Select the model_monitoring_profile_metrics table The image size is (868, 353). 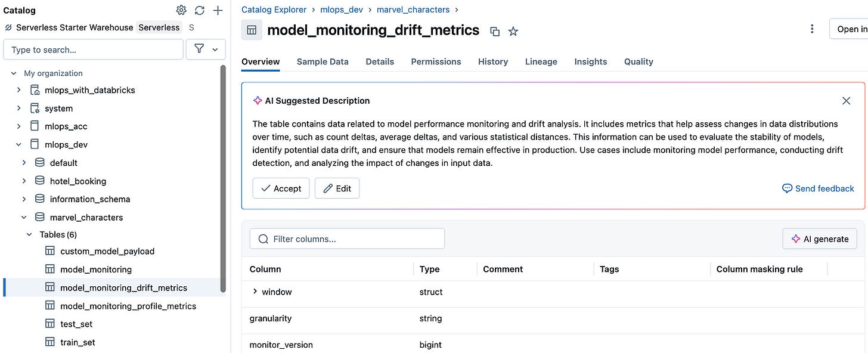pos(128,306)
